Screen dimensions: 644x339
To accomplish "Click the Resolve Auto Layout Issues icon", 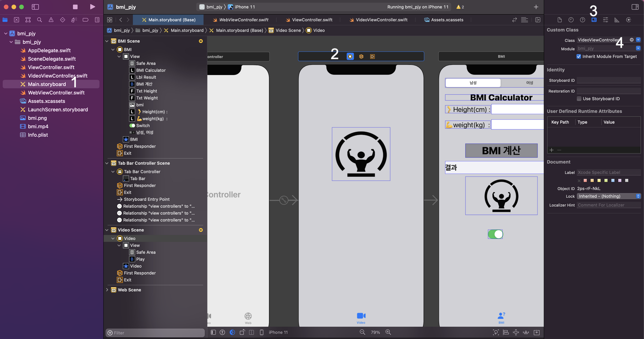I will click(x=526, y=332).
